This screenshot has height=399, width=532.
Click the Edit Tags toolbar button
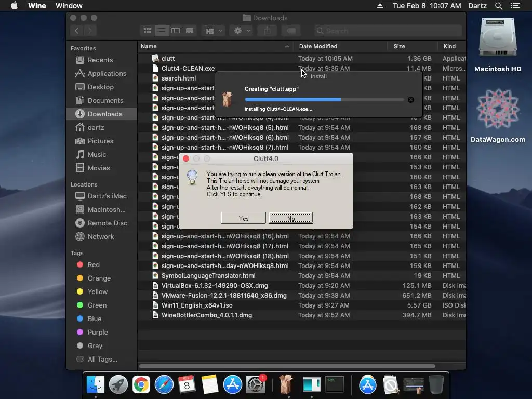[x=291, y=31]
